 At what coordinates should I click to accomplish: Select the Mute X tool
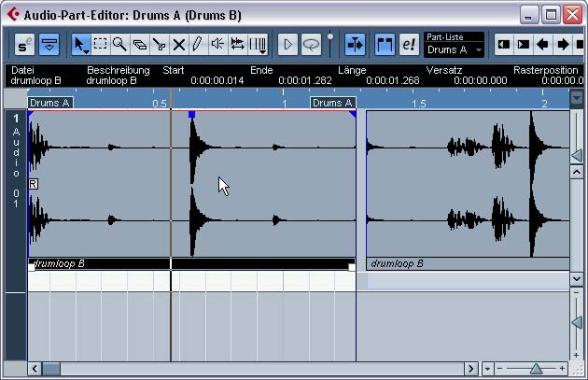(178, 45)
